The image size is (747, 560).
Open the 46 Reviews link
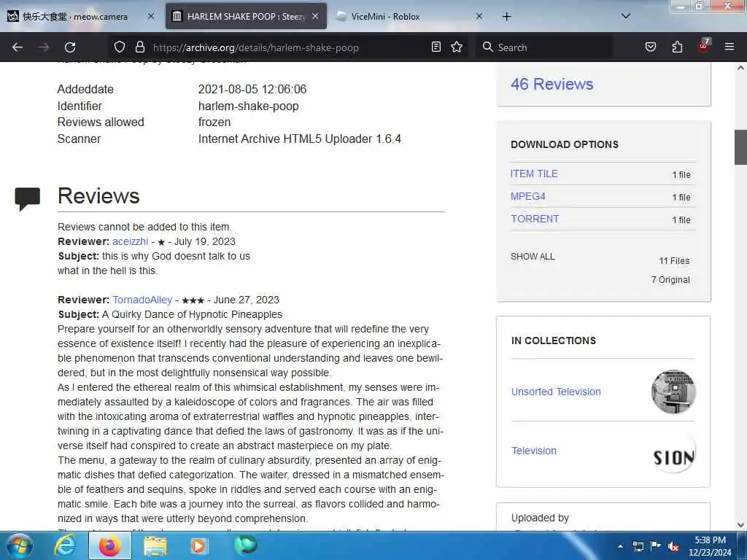click(x=551, y=85)
